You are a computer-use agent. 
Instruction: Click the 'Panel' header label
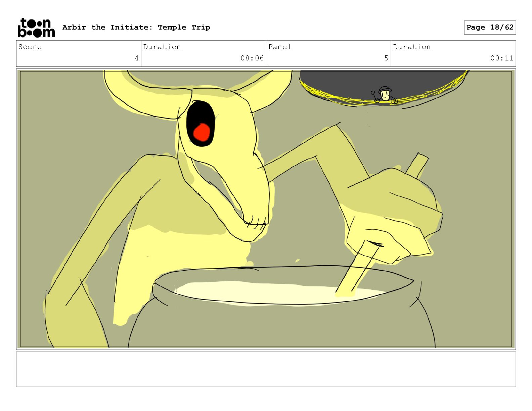pyautogui.click(x=280, y=47)
